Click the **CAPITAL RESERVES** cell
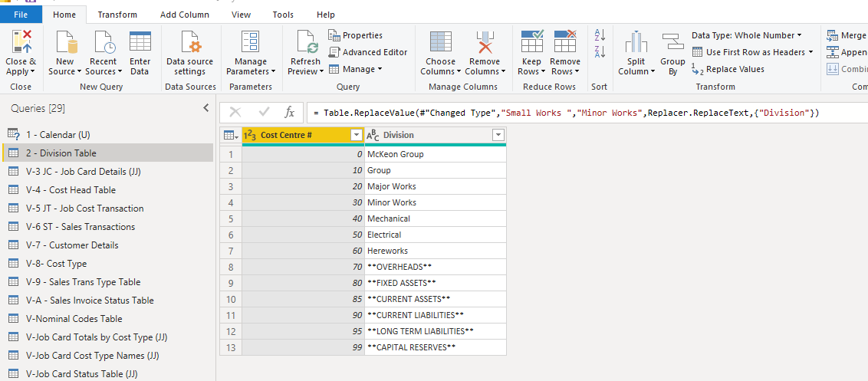868x381 pixels. [x=435, y=347]
